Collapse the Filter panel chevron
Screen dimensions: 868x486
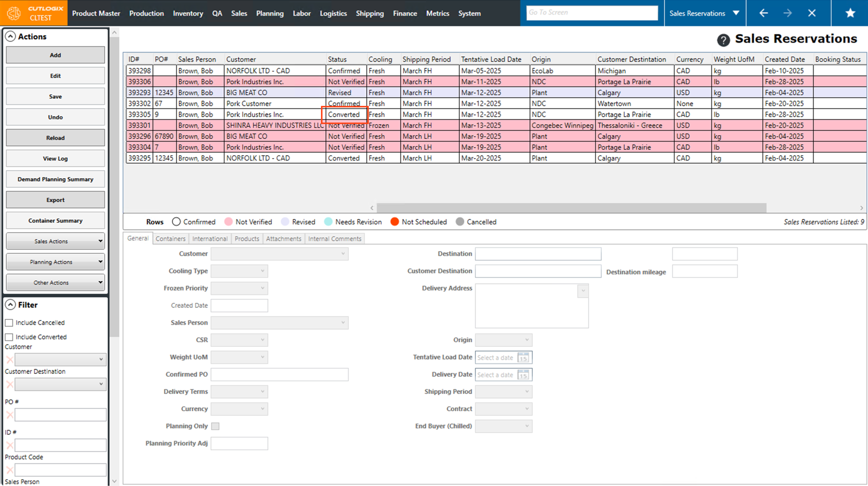(x=10, y=305)
